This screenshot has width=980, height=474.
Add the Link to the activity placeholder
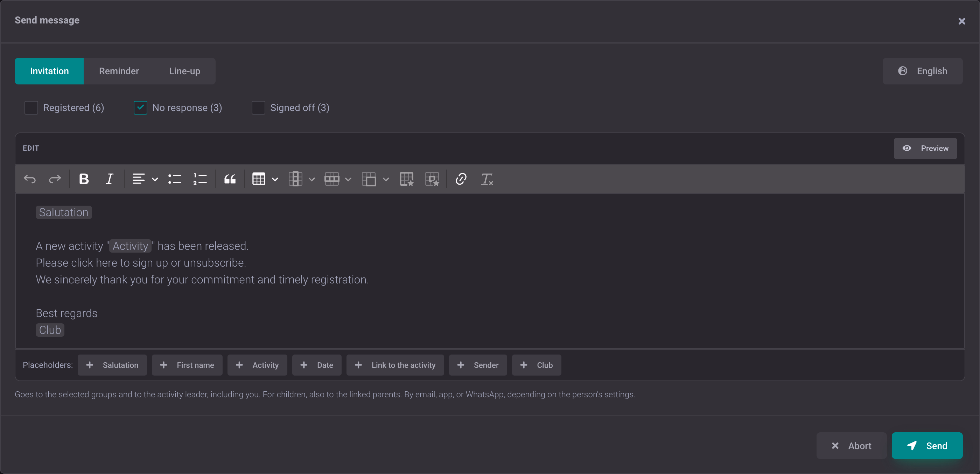click(395, 365)
